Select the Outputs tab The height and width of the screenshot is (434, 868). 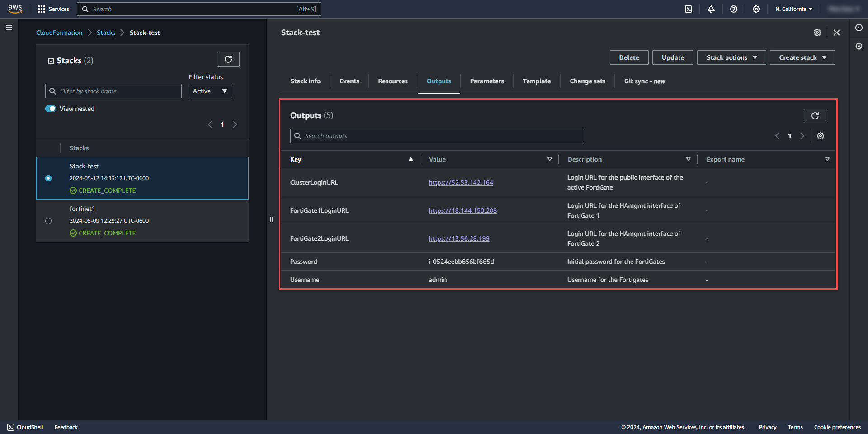[x=439, y=81]
